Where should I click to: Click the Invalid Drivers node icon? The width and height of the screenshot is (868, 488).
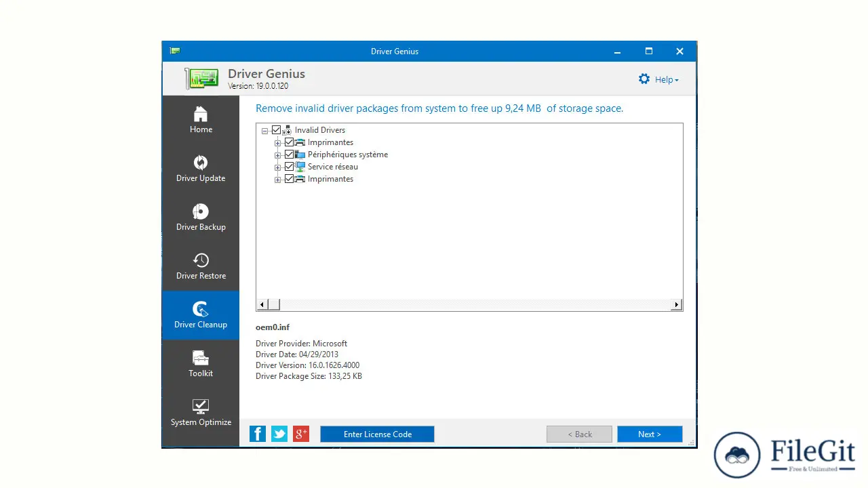click(x=287, y=130)
